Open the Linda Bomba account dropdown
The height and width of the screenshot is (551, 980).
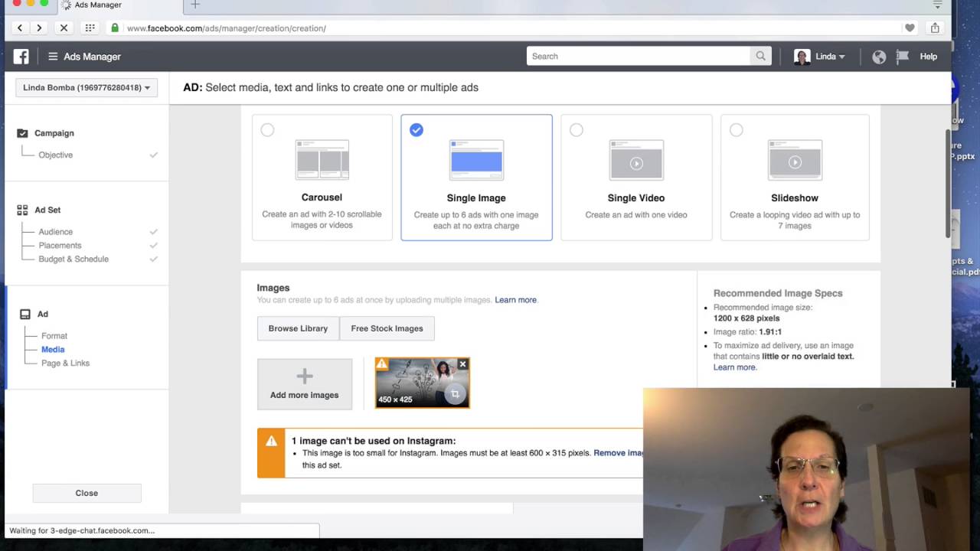[87, 87]
